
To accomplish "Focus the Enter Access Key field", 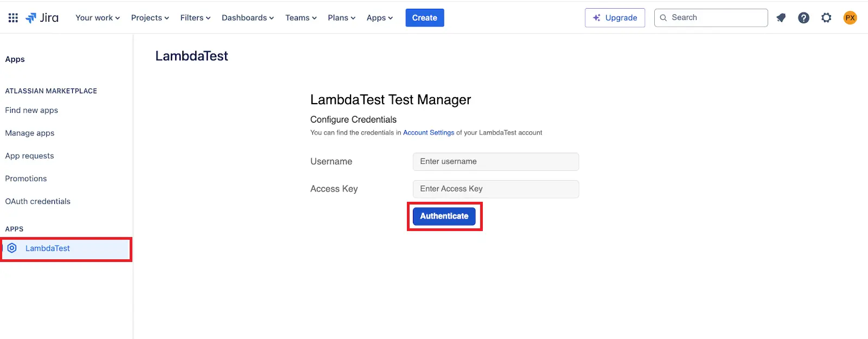I will 495,189.
